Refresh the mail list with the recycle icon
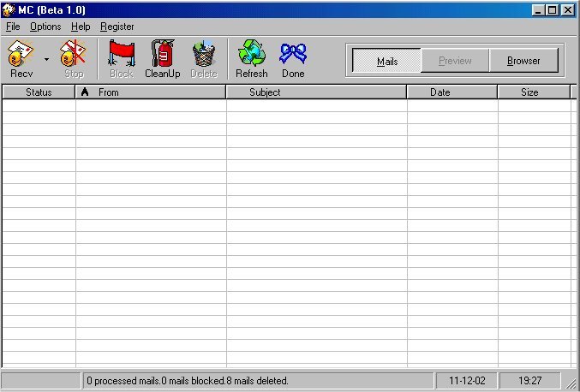The width and height of the screenshot is (580, 392). click(252, 53)
